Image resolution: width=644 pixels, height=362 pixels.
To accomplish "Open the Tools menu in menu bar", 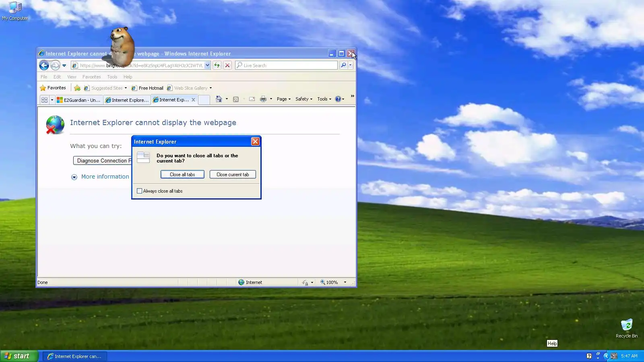I will 112,77.
